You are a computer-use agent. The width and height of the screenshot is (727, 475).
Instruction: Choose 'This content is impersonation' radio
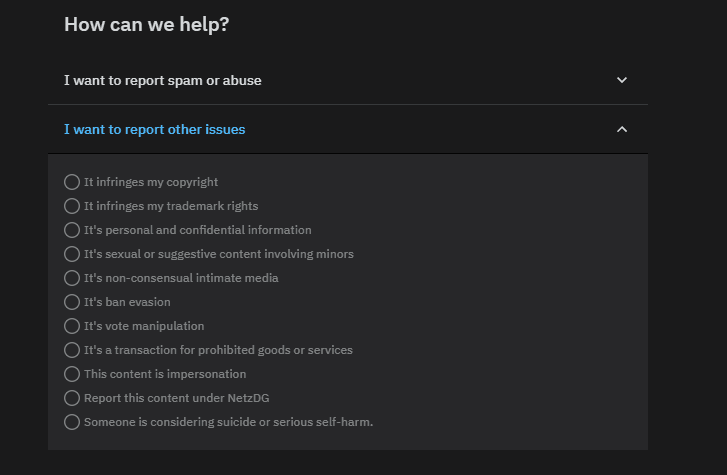pyautogui.click(x=72, y=374)
